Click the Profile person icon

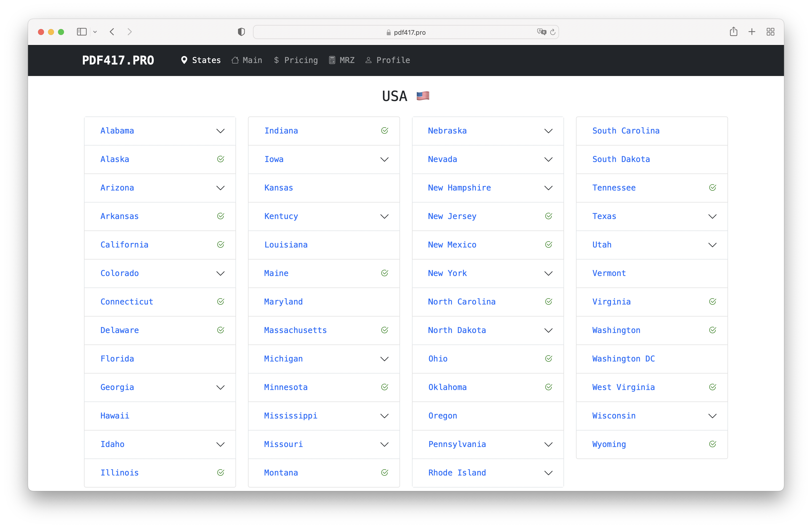[368, 60]
